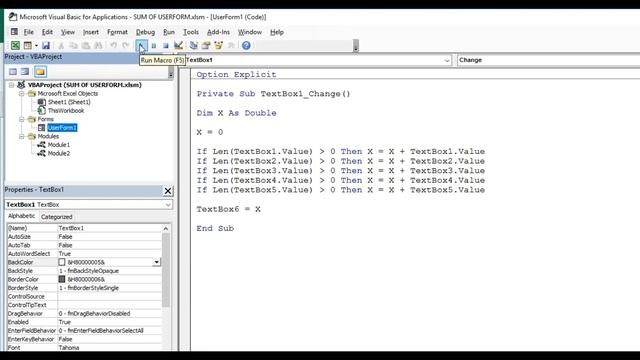640x360 pixels.
Task: Switch to the Alphabetic properties tab
Action: coord(22,216)
